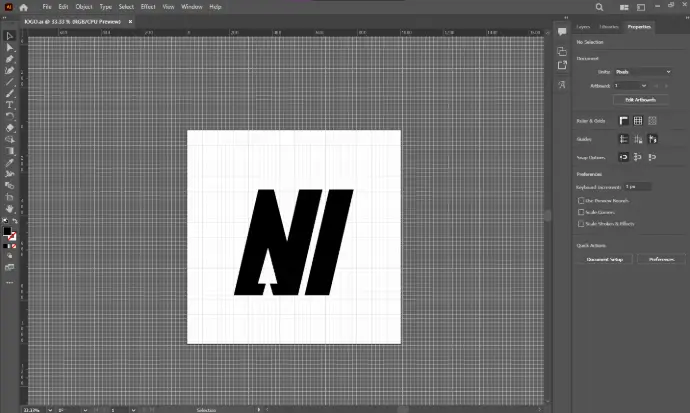
Task: Swap fill and stroke colors
Action: click(15, 221)
